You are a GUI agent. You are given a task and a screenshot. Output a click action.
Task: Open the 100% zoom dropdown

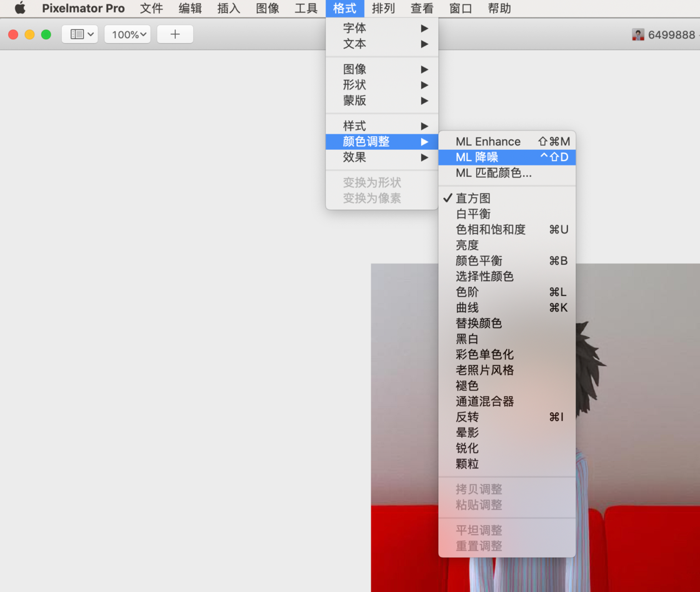[127, 34]
